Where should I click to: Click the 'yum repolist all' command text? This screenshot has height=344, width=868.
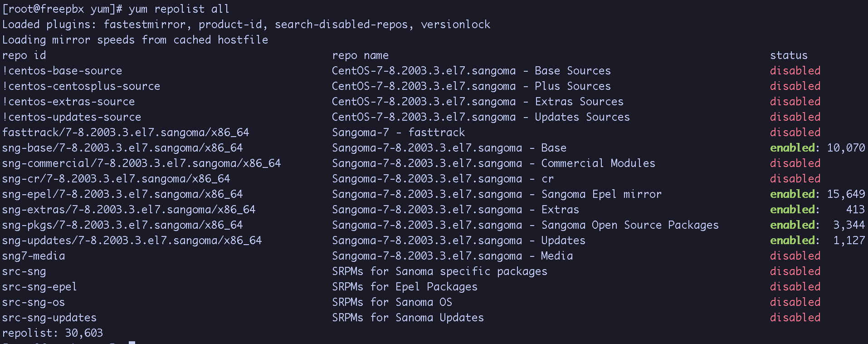tap(179, 9)
